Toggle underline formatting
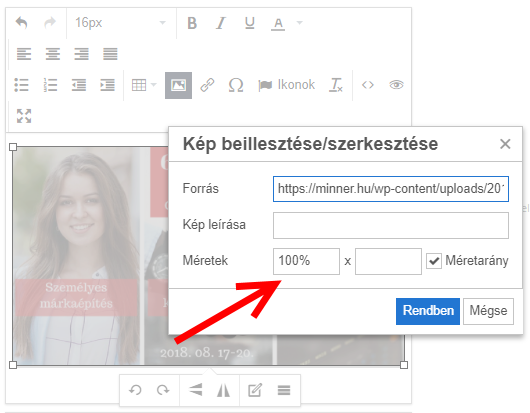The width and height of the screenshot is (530, 413). 249,23
